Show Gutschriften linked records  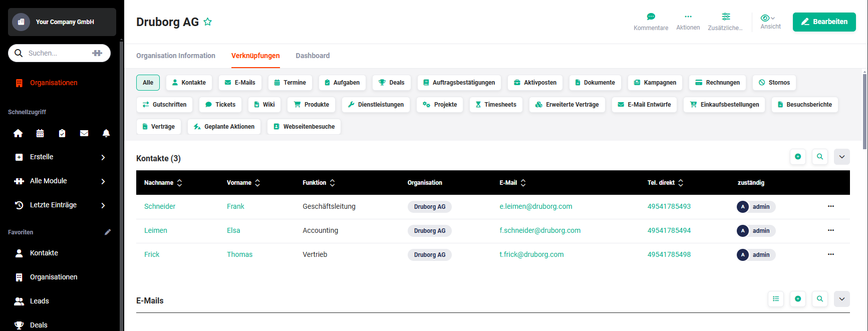pos(164,105)
